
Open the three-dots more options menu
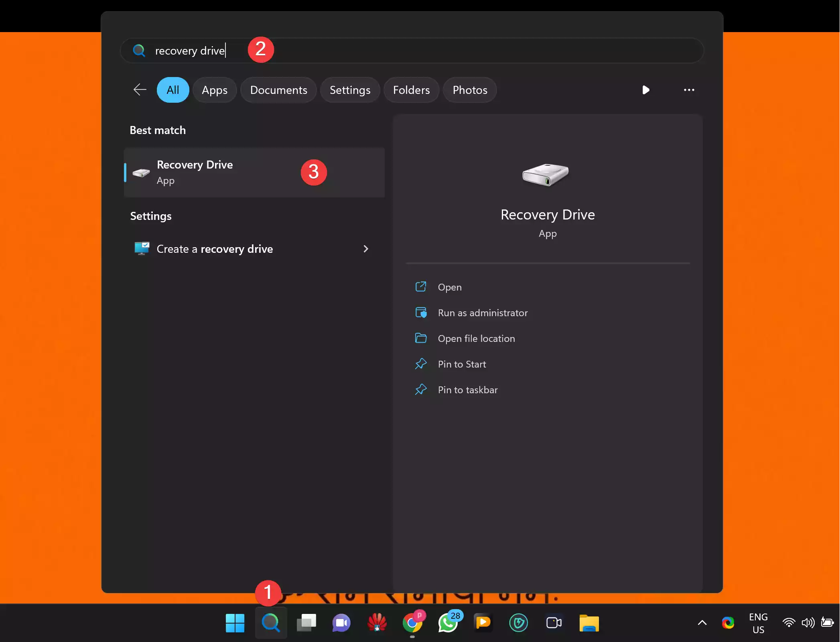tap(689, 90)
